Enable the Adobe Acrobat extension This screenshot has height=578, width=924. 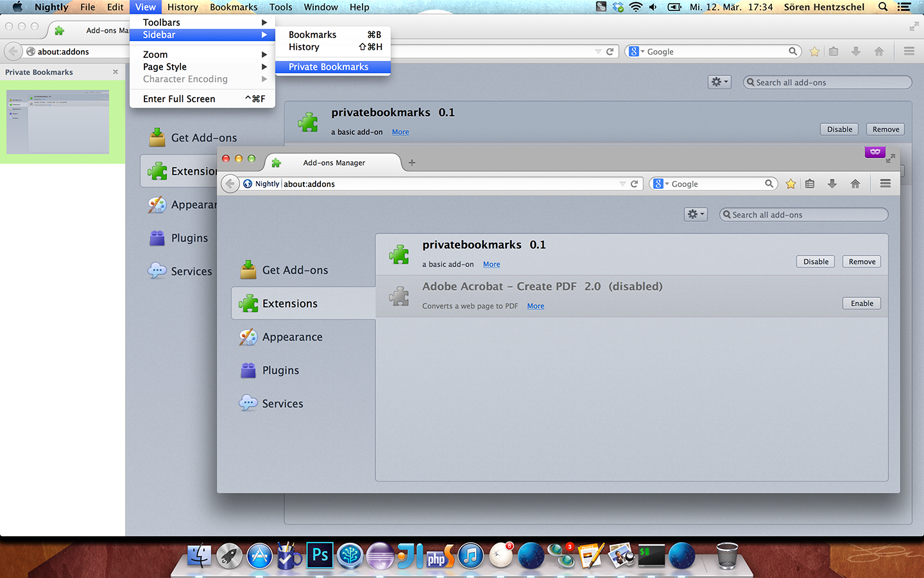click(862, 303)
